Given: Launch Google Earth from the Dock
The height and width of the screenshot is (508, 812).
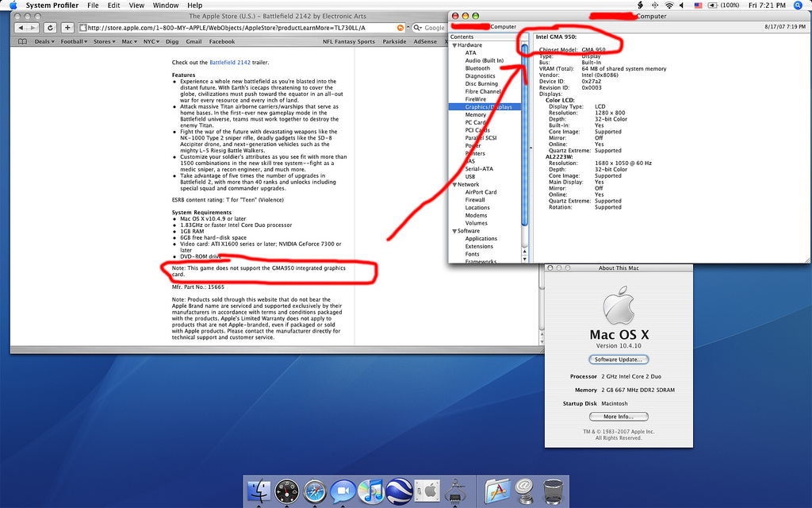Looking at the screenshot, I should 399,491.
